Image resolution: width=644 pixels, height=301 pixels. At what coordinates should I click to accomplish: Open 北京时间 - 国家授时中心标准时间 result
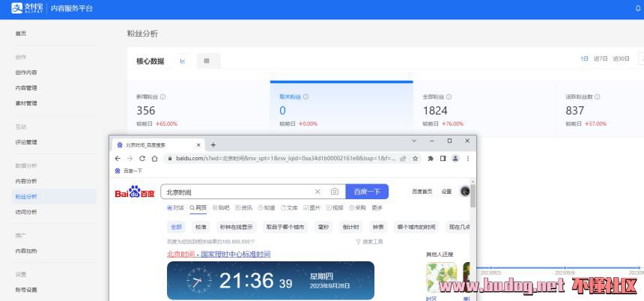coord(219,254)
